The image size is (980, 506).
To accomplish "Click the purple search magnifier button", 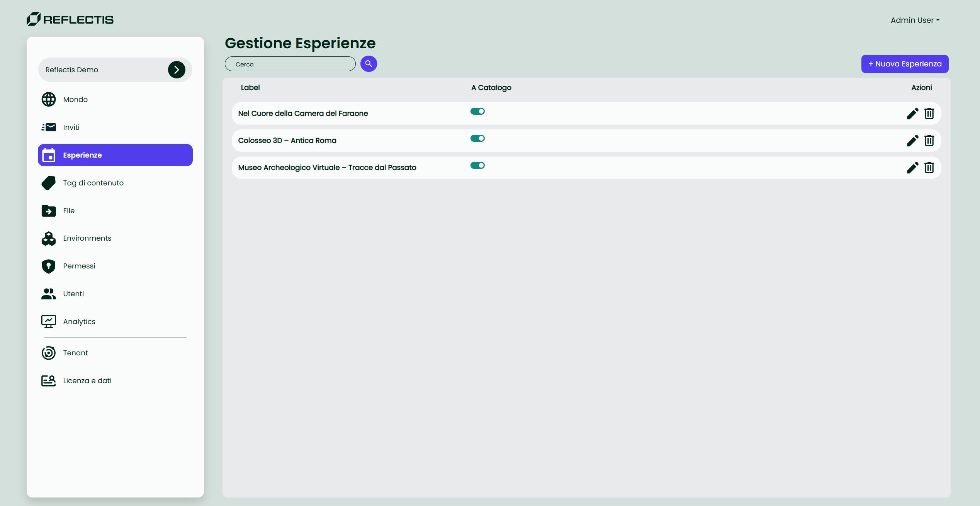I will coord(369,63).
